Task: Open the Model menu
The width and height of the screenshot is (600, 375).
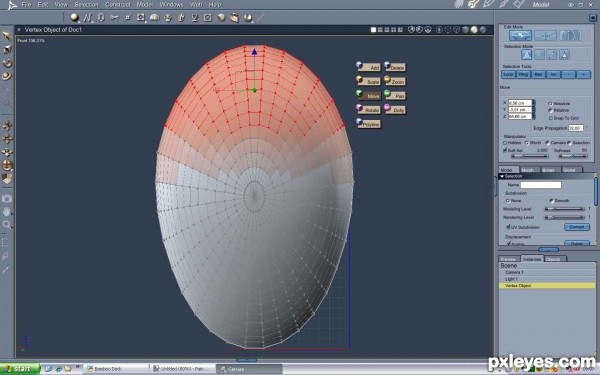Action: [x=145, y=5]
